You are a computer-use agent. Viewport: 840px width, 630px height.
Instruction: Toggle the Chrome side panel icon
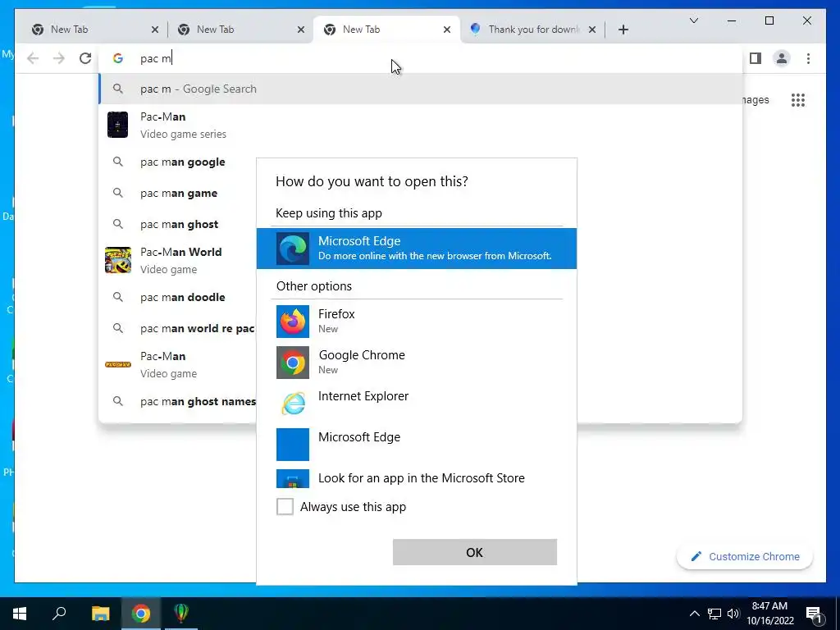[756, 58]
